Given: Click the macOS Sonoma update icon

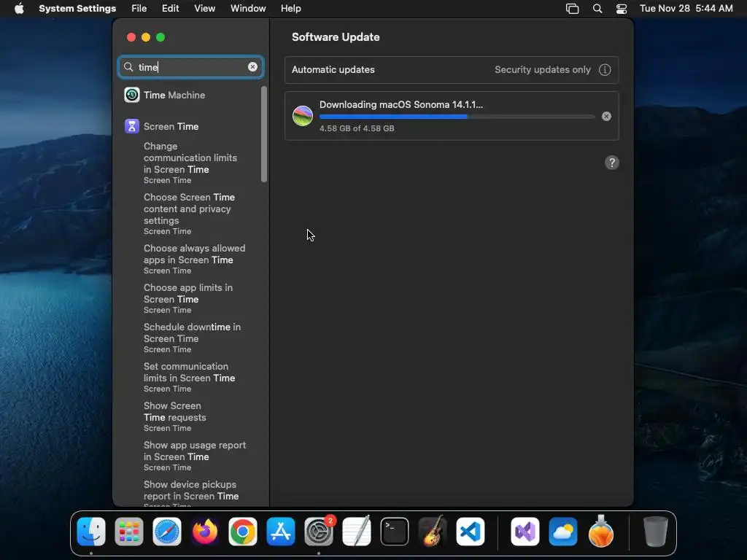Looking at the screenshot, I should pyautogui.click(x=303, y=116).
